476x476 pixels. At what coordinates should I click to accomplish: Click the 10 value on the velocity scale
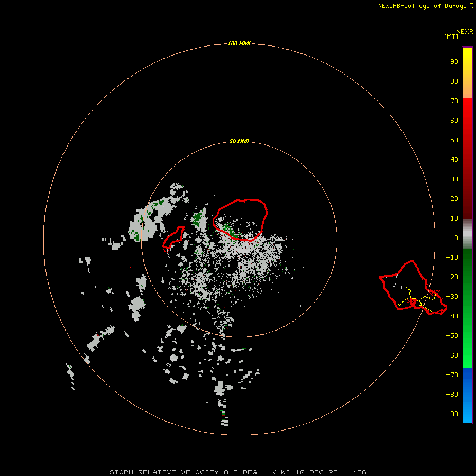(454, 218)
